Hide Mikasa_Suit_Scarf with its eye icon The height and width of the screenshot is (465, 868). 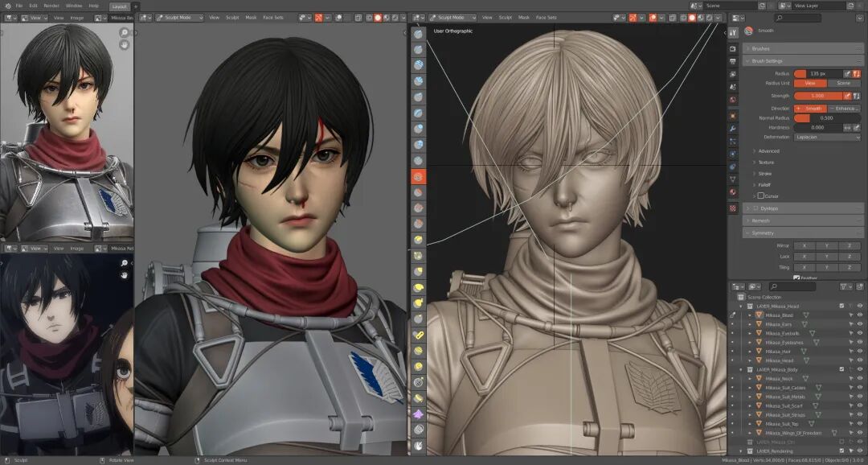(x=861, y=405)
